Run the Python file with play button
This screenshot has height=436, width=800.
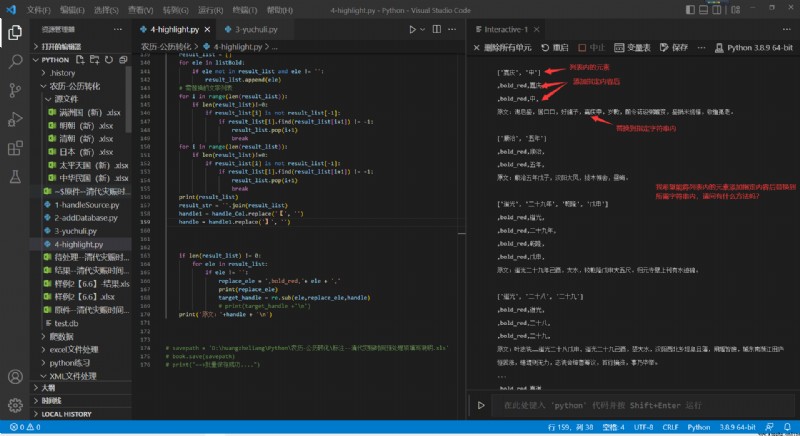(x=412, y=30)
